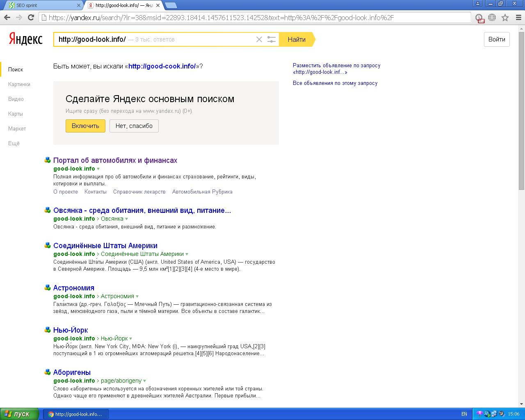
Task: Click the browser address bar
Action: point(254,18)
